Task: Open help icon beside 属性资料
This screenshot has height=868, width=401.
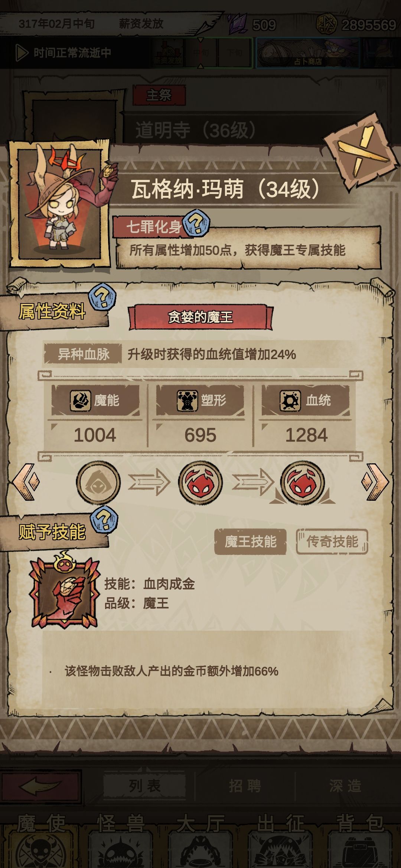Action: (x=102, y=297)
